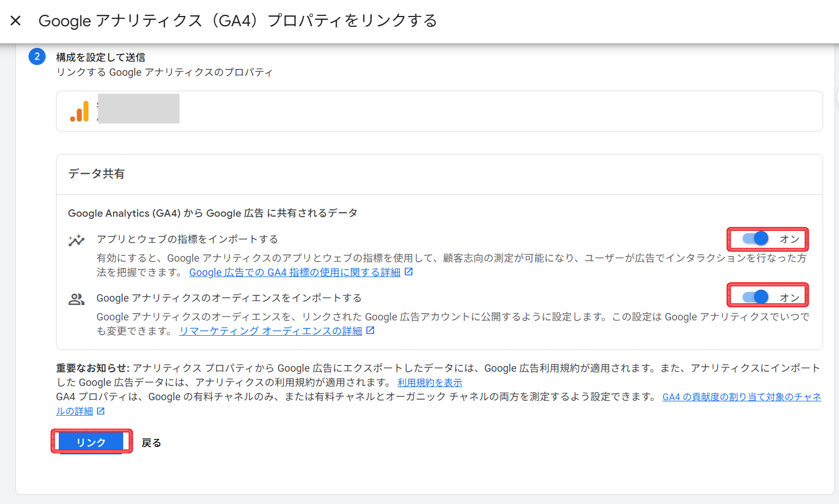Click external link icon after GA4 指標の使用に関する詳細
The width and height of the screenshot is (839, 504).
[408, 272]
